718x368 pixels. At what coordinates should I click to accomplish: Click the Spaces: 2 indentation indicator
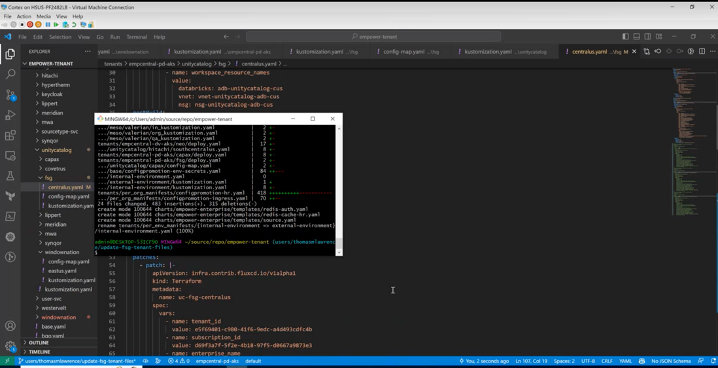(x=564, y=361)
